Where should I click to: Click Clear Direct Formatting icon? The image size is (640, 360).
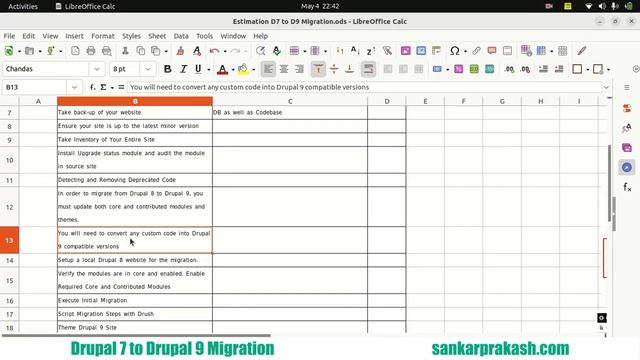(x=197, y=51)
